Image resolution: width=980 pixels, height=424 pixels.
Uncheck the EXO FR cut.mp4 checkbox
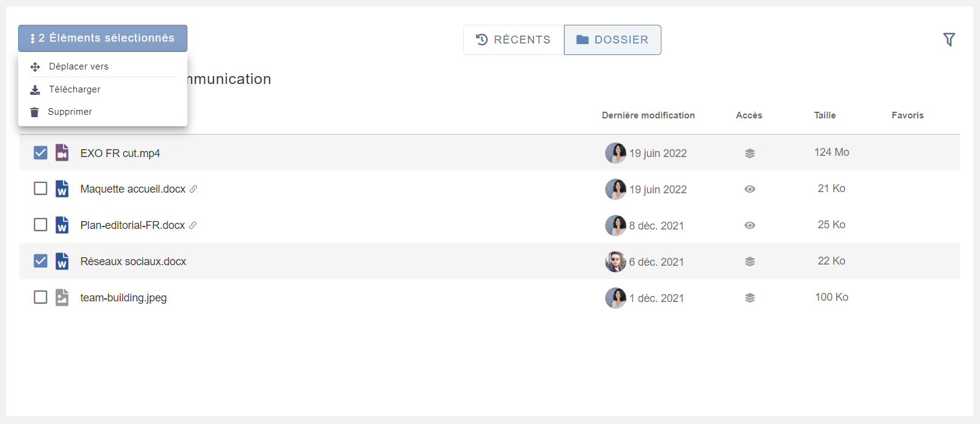point(41,153)
